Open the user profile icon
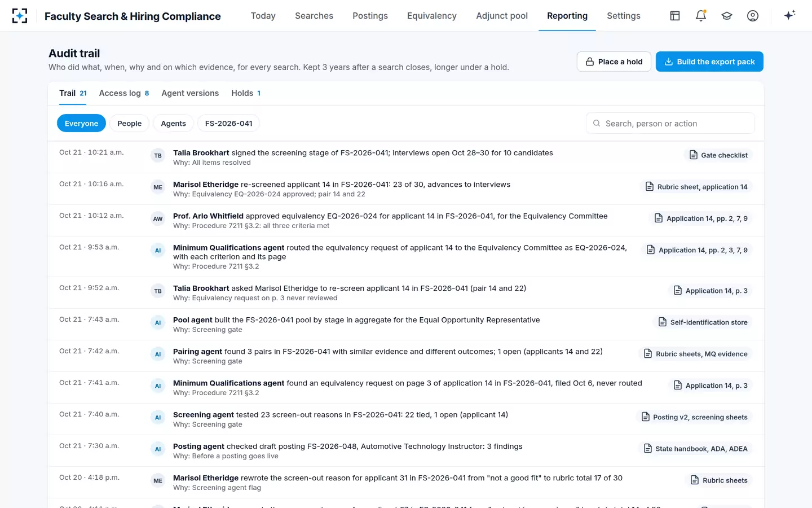Viewport: 812px width, 508px height. [x=753, y=16]
